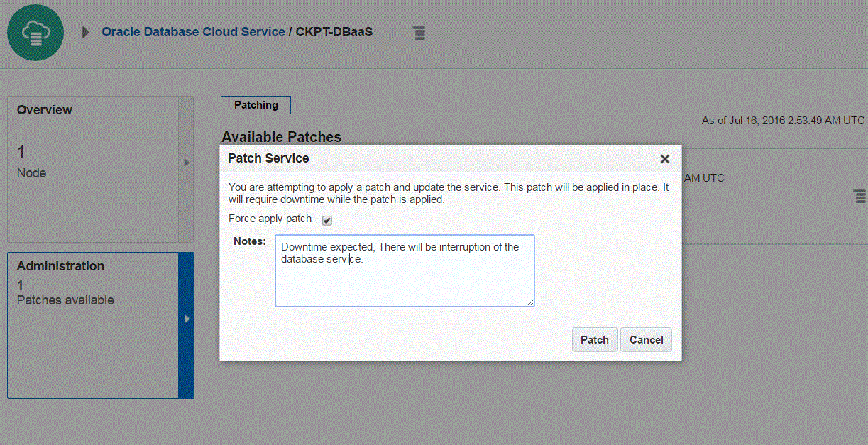Click the 'Node' label in Overview
Viewport: 868px width, 445px height.
coord(31,173)
